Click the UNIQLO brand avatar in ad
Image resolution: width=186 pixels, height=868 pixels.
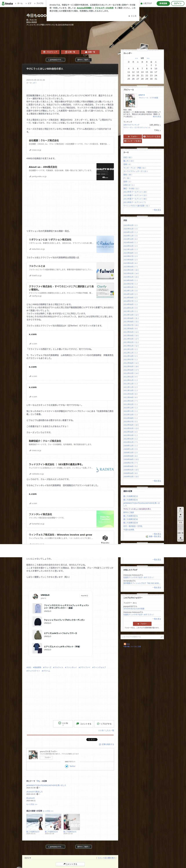pyautogui.click(x=35, y=596)
